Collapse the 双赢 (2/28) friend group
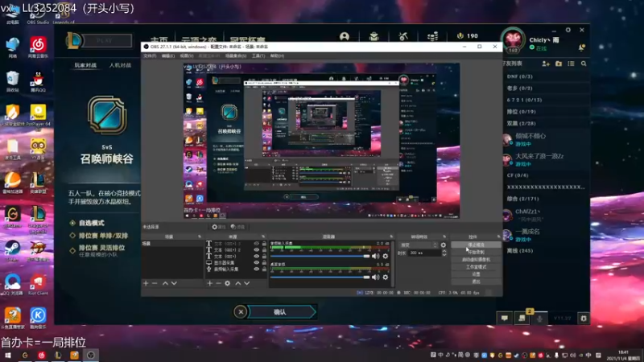This screenshot has height=362, width=644. (x=521, y=123)
